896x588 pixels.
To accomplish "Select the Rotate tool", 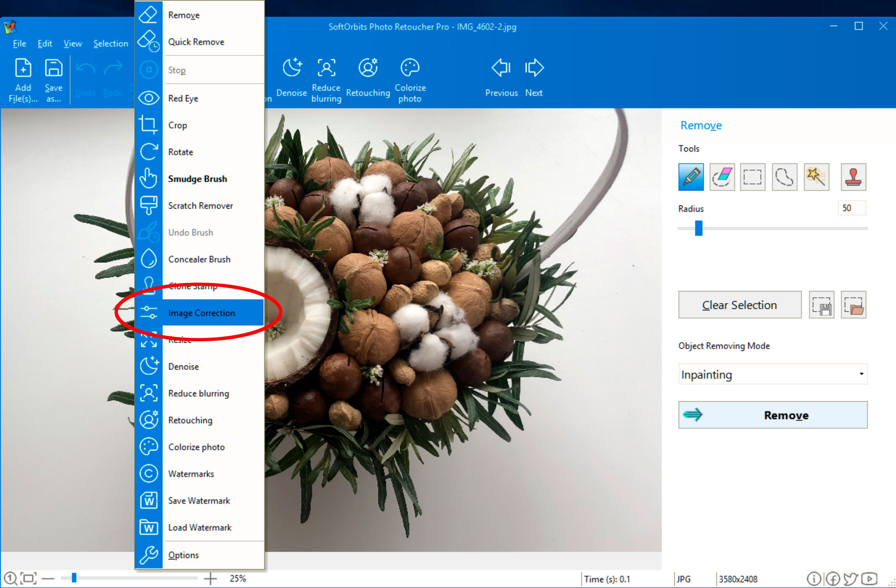I will pos(181,151).
